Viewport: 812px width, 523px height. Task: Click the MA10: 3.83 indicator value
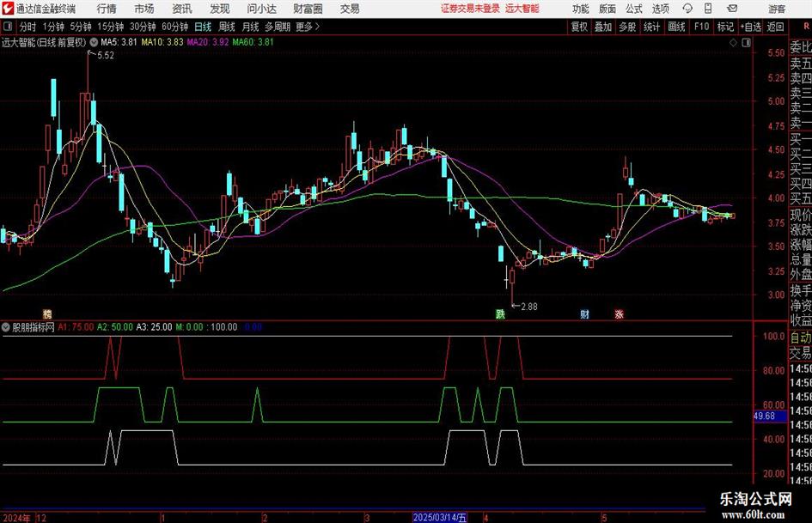[162, 42]
